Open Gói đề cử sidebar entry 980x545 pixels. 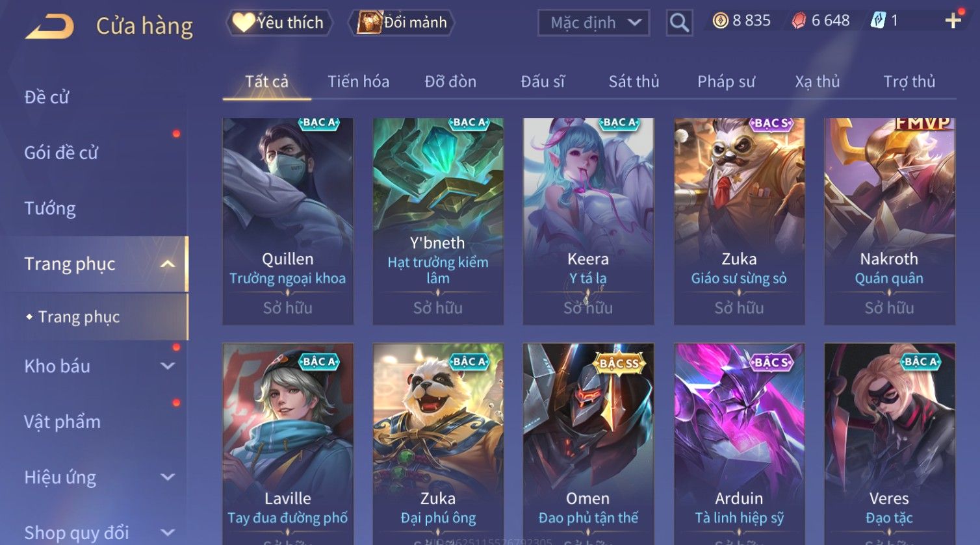click(x=61, y=153)
